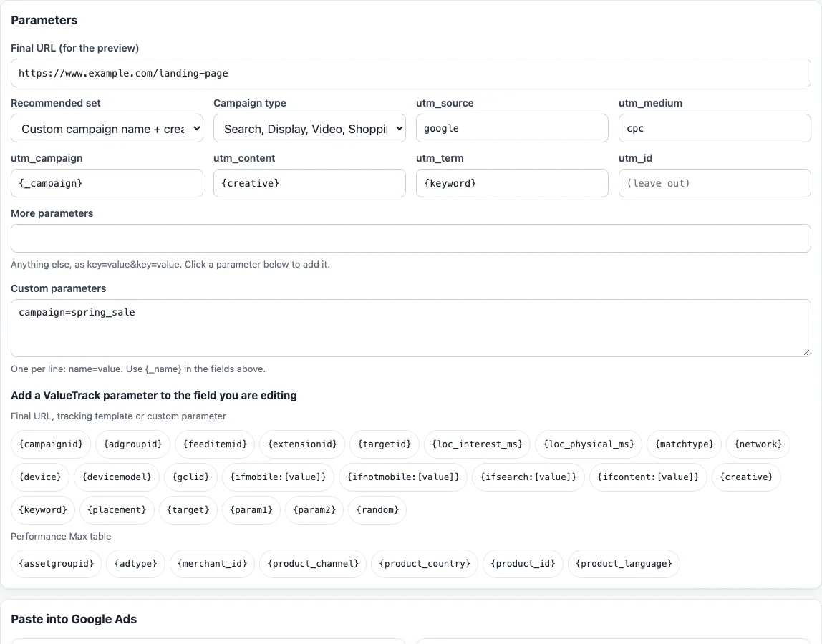Click the Custom parameters resize handle
822x644 pixels.
tap(806, 353)
